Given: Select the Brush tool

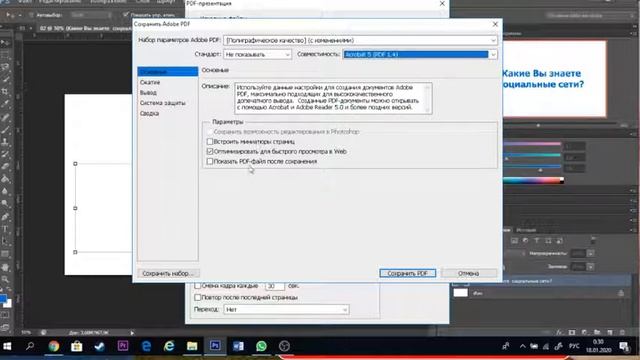Looking at the screenshot, I should [x=5, y=130].
